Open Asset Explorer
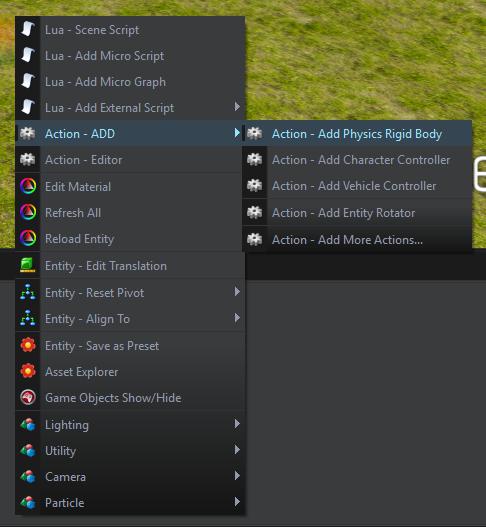 (130, 372)
